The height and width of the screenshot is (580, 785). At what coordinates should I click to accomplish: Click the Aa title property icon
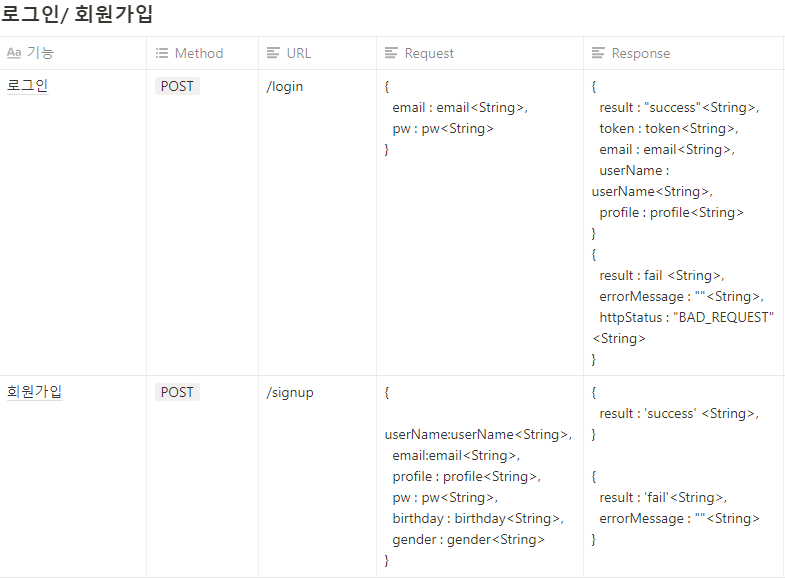point(14,53)
